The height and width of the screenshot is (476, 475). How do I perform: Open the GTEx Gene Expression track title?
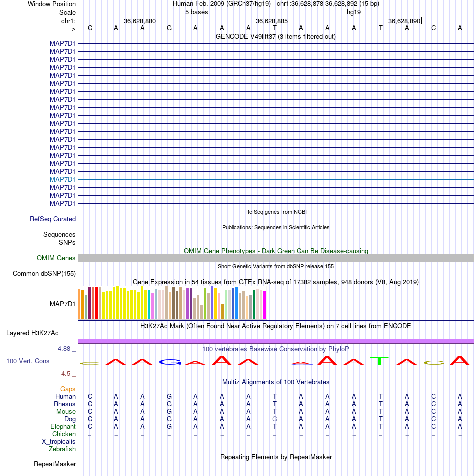coord(276,282)
